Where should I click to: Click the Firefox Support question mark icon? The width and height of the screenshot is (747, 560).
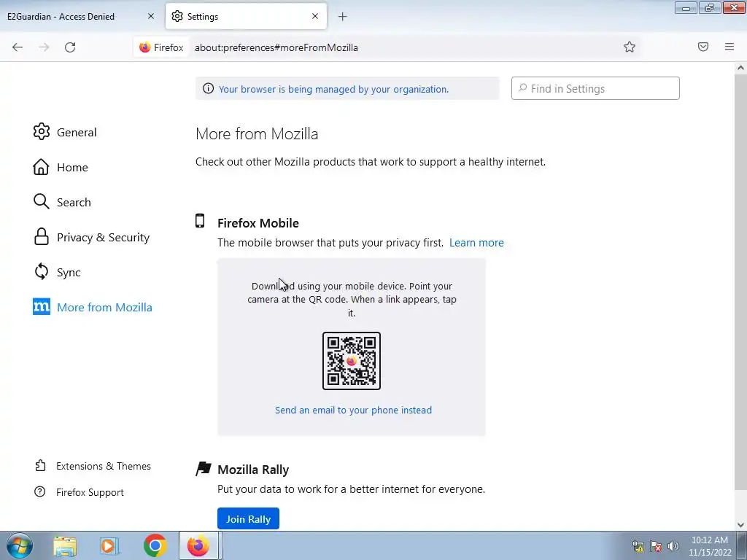coord(40,491)
